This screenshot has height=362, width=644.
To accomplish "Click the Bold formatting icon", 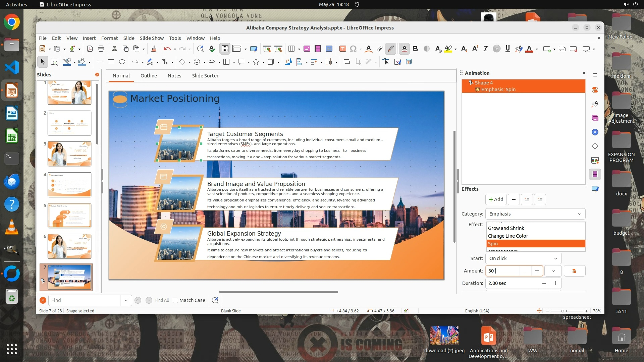I will click(x=415, y=49).
